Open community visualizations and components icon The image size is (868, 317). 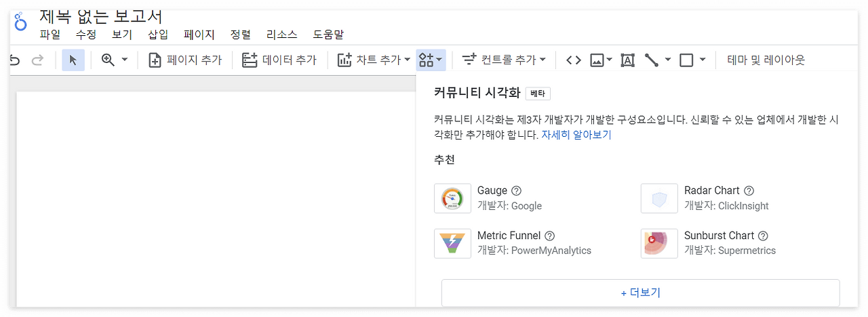pos(431,60)
